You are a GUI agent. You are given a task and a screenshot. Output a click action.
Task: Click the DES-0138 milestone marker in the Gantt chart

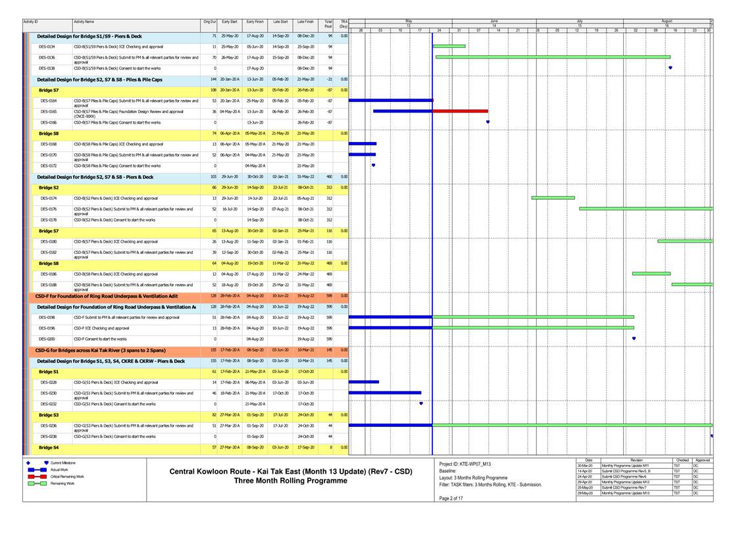670,68
